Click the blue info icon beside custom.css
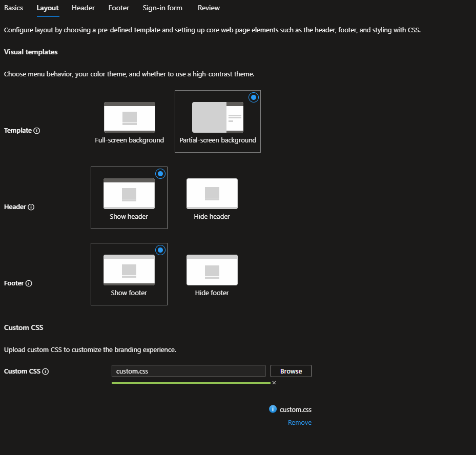Image resolution: width=476 pixels, height=455 pixels. (273, 409)
